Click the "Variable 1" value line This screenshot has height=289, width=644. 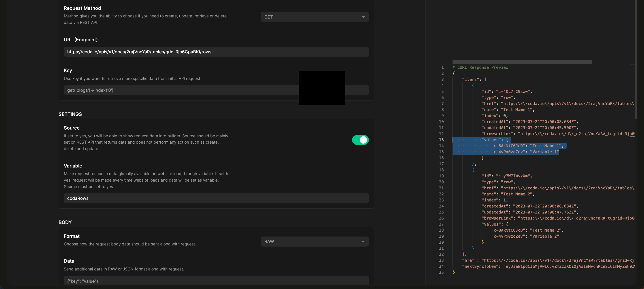point(525,152)
